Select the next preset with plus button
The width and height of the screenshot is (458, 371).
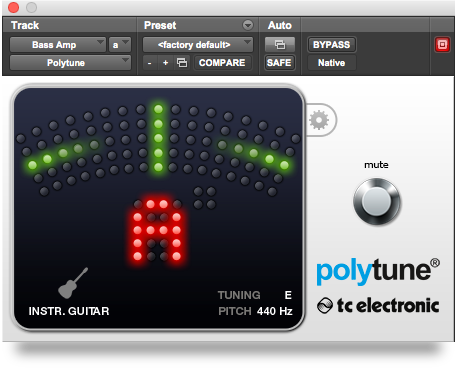(165, 63)
